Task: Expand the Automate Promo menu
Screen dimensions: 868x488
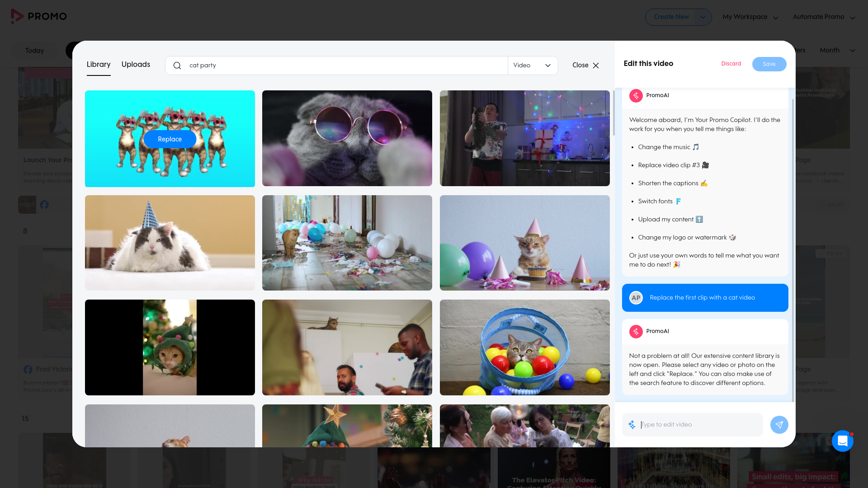Action: 824,17
